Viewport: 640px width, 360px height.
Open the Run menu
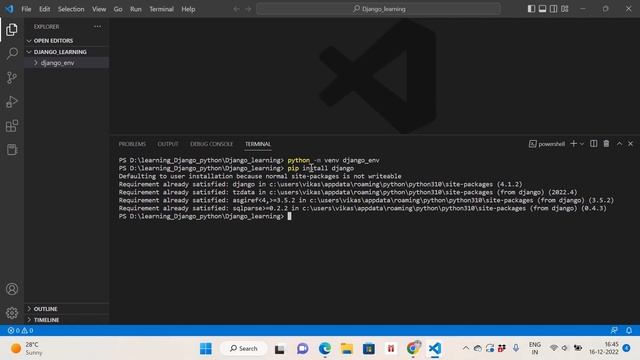(136, 9)
